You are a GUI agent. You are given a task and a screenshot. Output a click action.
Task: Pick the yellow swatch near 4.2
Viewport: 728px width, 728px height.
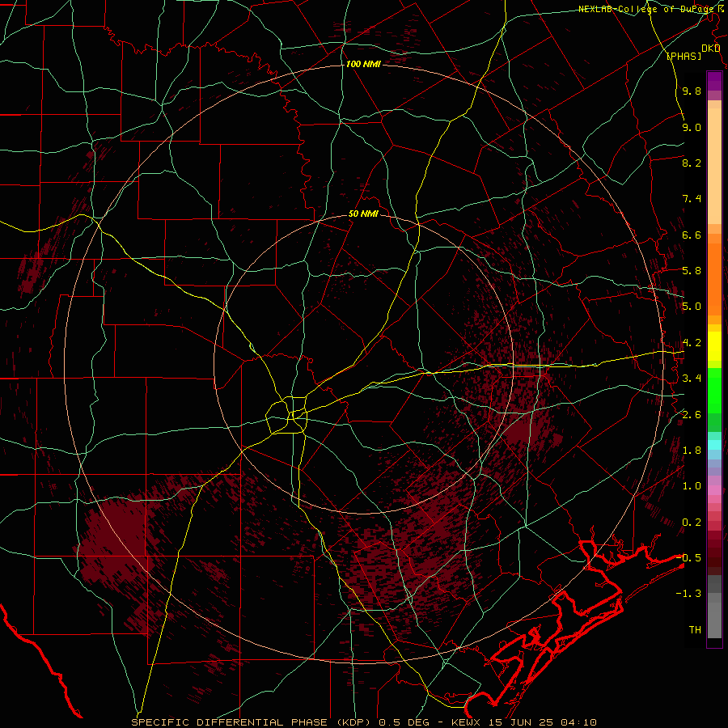coord(714,346)
